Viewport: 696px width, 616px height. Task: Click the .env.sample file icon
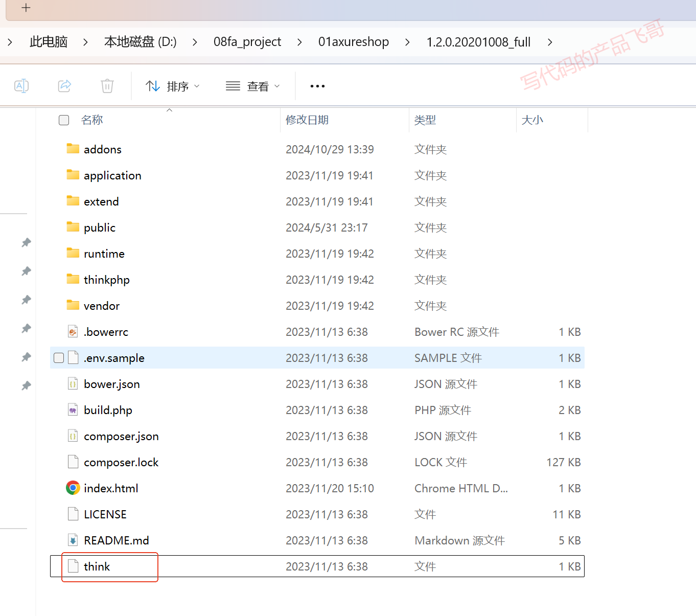[73, 358]
